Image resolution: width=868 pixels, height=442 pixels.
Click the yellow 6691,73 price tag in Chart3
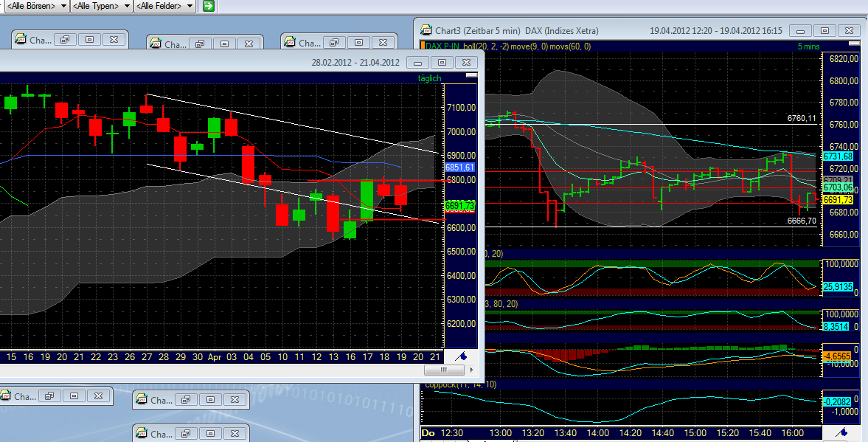point(838,199)
